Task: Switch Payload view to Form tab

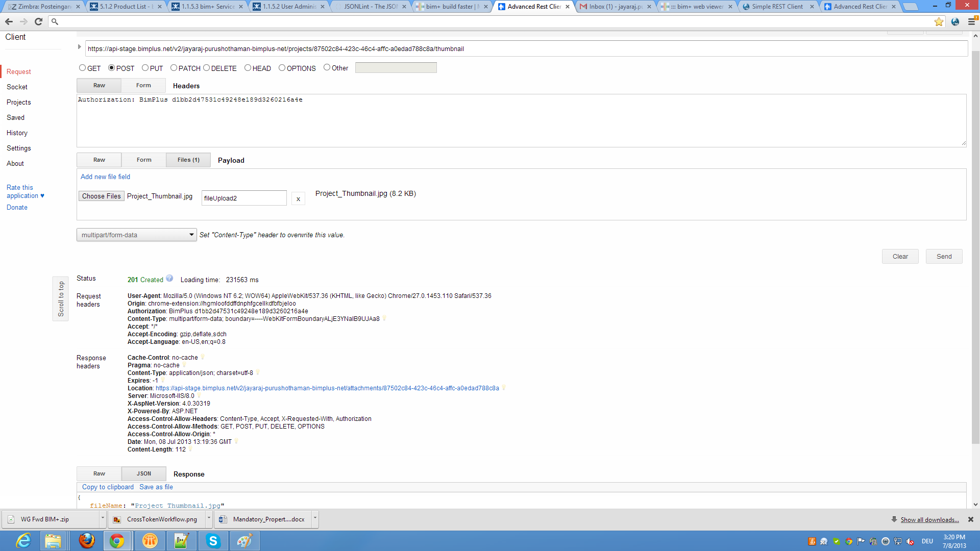Action: (x=144, y=160)
